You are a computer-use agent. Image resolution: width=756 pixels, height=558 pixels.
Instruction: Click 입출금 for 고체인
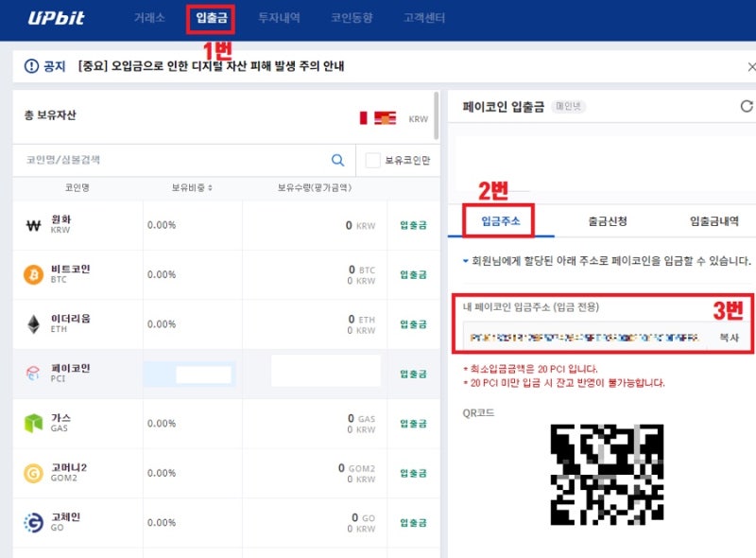pyautogui.click(x=413, y=523)
